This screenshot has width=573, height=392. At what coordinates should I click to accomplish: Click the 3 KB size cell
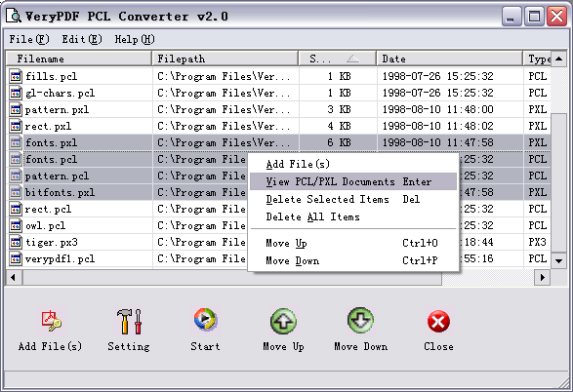pos(339,109)
